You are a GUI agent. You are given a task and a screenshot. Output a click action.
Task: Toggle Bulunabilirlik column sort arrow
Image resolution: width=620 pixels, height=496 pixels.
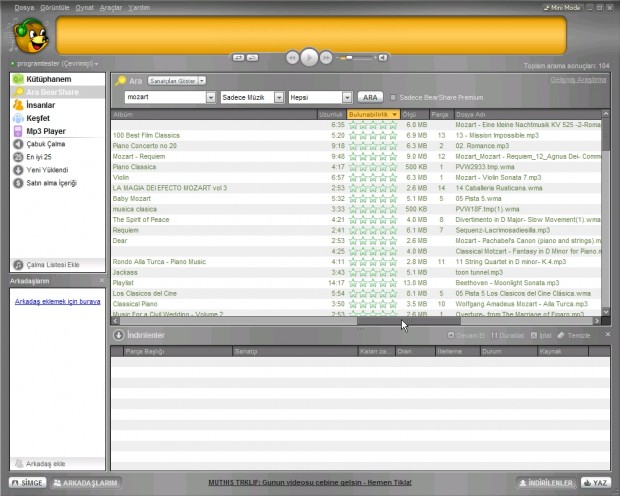[x=394, y=114]
